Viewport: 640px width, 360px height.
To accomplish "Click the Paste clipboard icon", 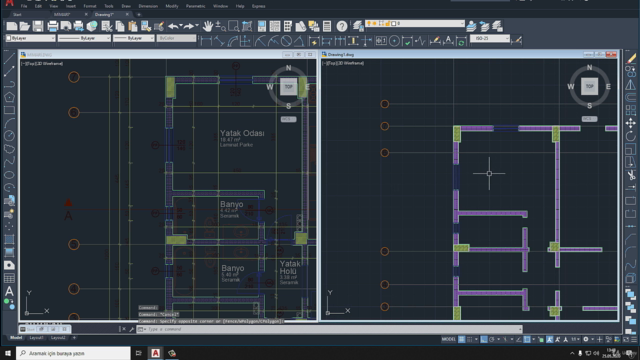I will (x=133, y=27).
